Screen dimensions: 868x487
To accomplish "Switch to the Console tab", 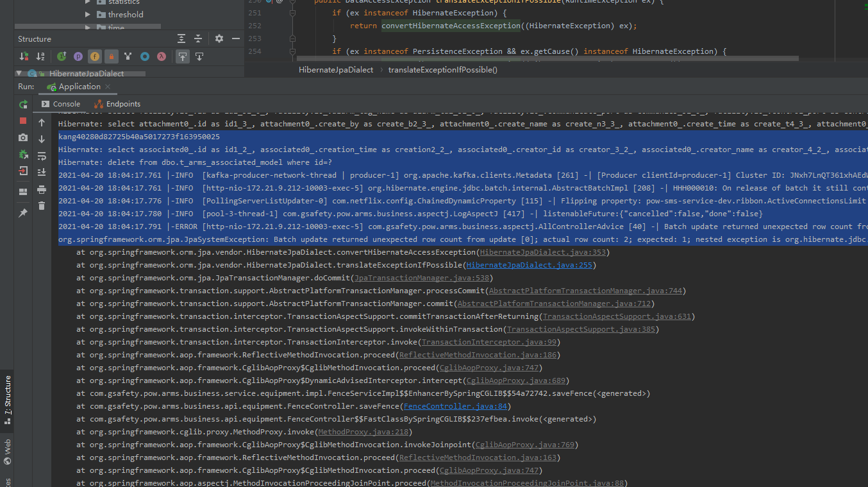I will click(61, 104).
